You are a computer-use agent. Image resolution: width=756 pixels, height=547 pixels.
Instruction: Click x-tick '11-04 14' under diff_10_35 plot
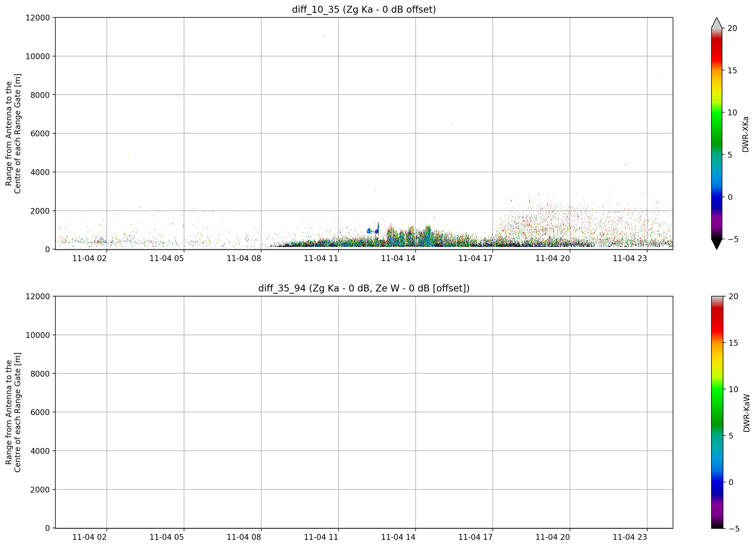(x=398, y=259)
